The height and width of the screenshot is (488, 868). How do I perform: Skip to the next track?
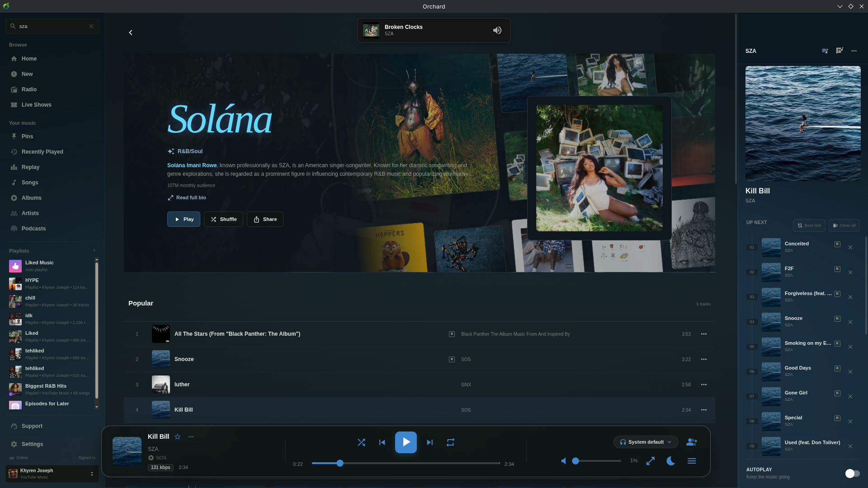pyautogui.click(x=430, y=442)
